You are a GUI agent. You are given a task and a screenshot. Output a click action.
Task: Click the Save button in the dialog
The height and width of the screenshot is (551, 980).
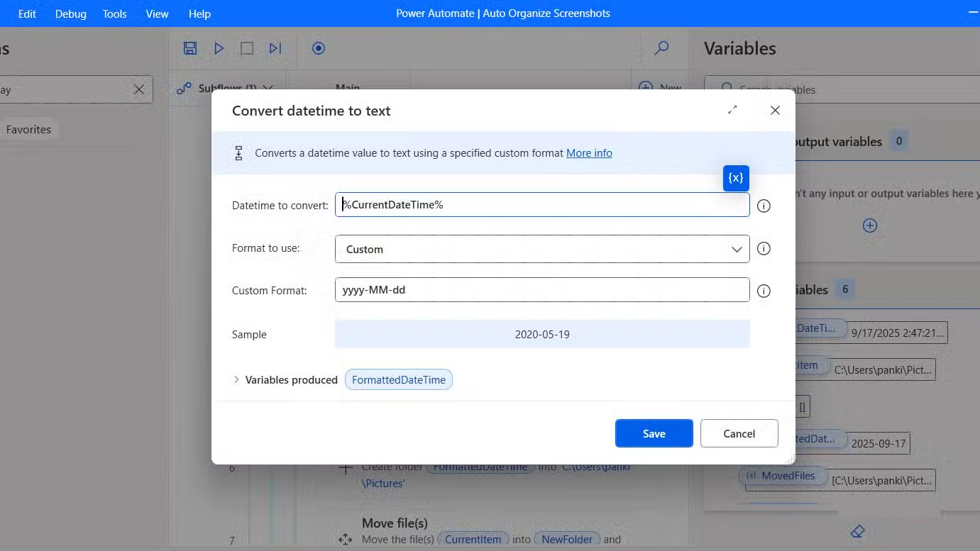(x=654, y=433)
